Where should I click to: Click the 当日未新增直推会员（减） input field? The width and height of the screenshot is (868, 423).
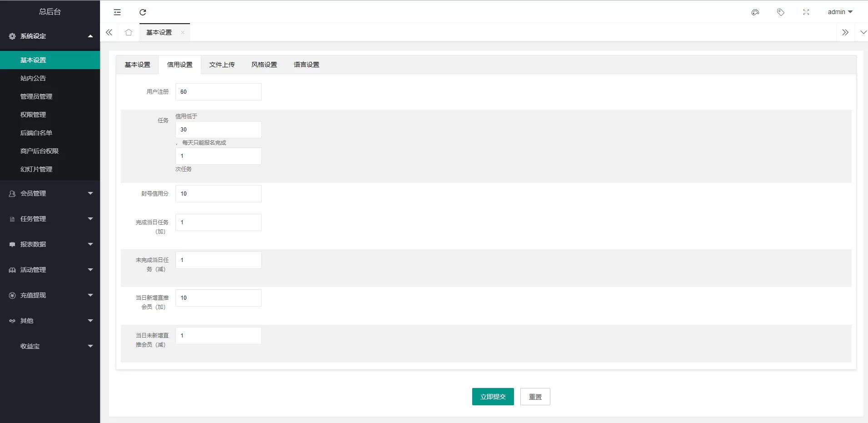click(219, 336)
